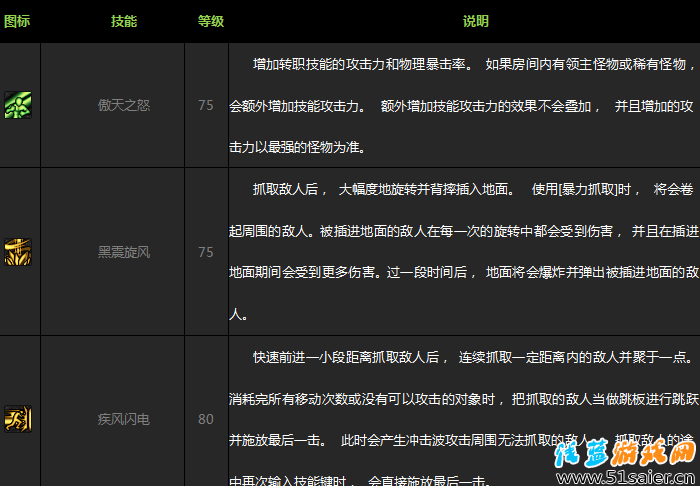The width and height of the screenshot is (700, 486).
Task: Select the 疾风闪电 skill name
Action: coord(124,420)
